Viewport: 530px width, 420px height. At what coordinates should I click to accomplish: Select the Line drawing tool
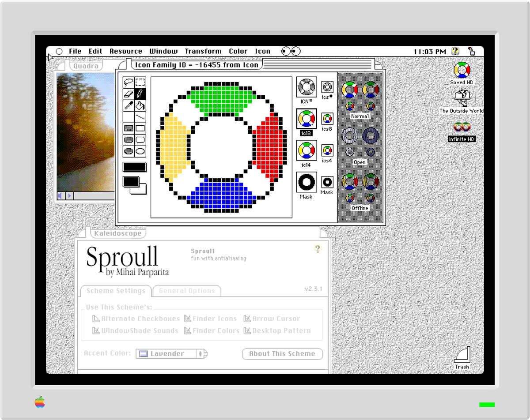coord(140,117)
